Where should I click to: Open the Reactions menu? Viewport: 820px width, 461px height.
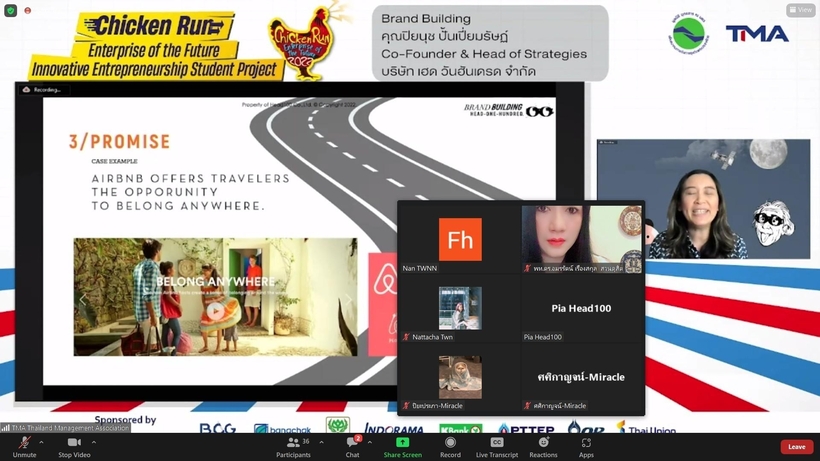click(544, 444)
